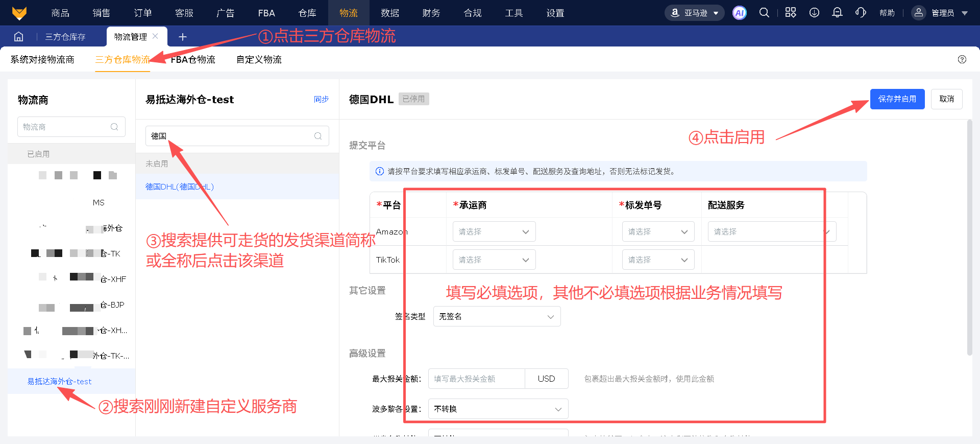Open the 仓库 menu
The height and width of the screenshot is (444, 980).
307,13
